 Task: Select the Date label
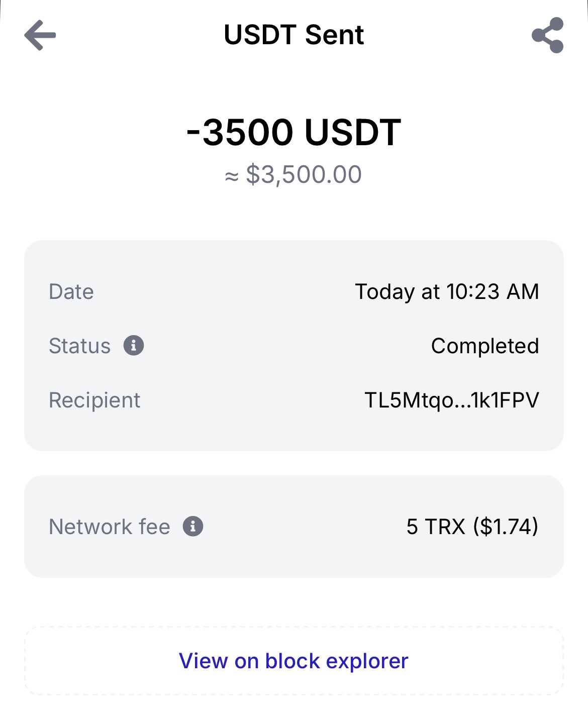[x=71, y=292]
